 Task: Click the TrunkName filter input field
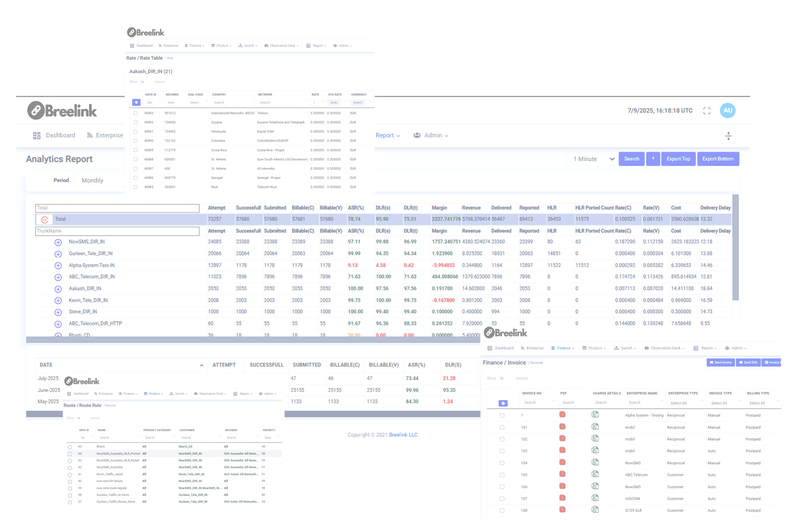117,231
